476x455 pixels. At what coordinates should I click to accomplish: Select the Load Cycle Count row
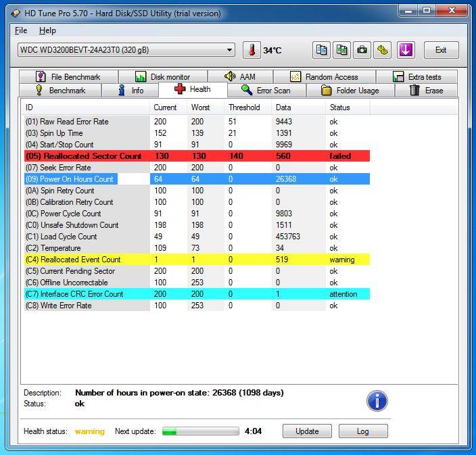coord(197,237)
